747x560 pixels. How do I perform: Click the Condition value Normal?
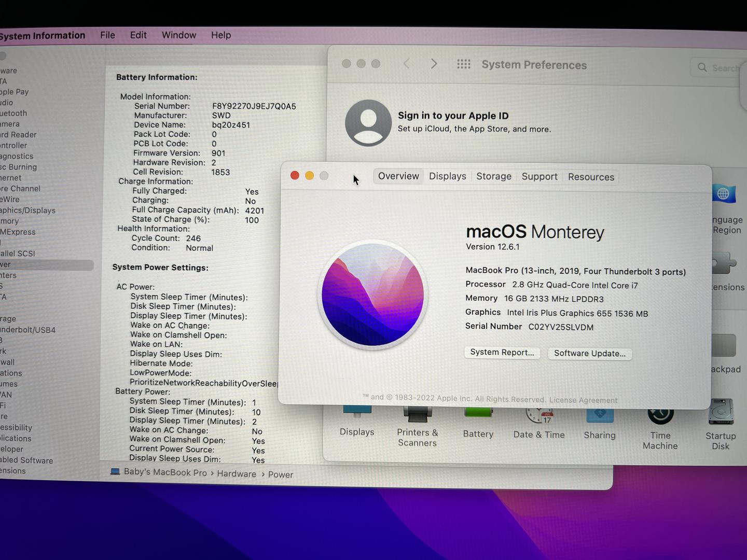point(199,248)
